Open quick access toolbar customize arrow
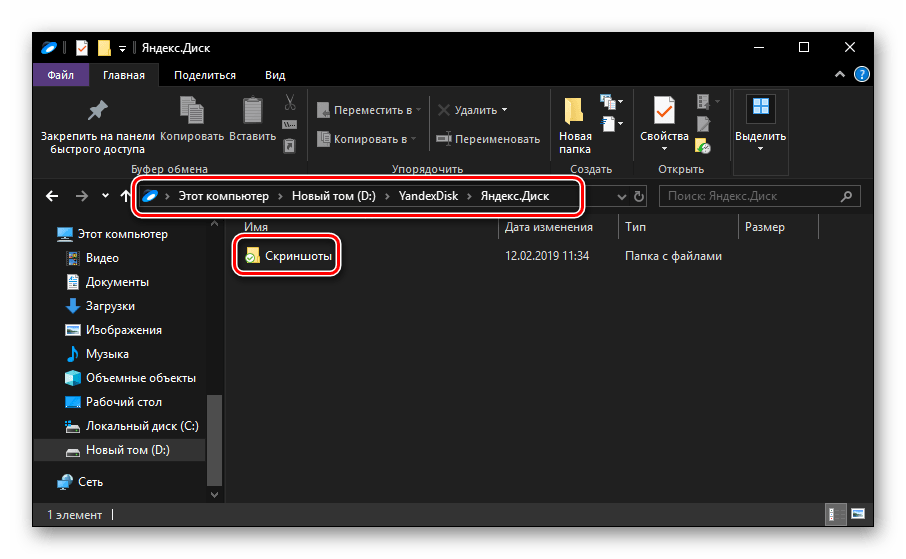Image resolution: width=906 pixels, height=559 pixels. [122, 49]
